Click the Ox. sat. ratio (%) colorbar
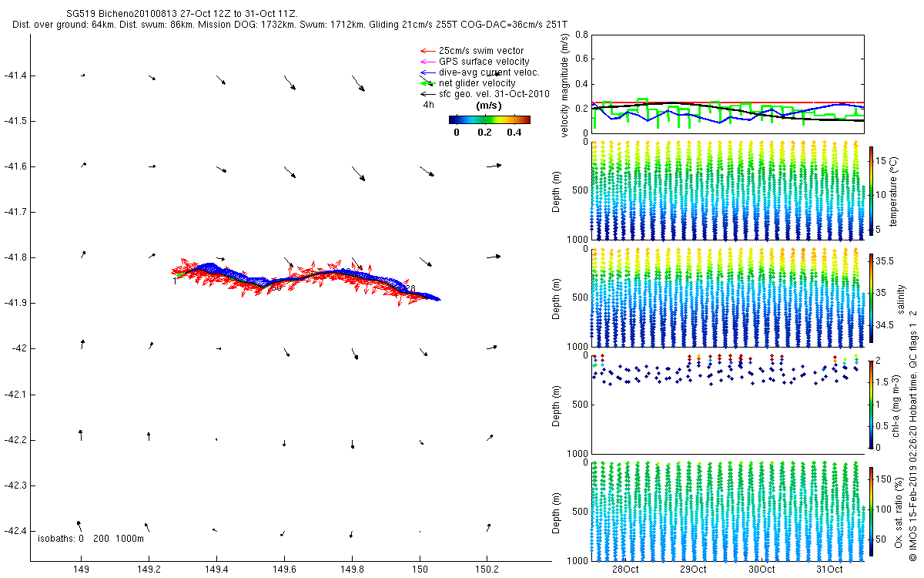924x578 pixels. tap(872, 511)
